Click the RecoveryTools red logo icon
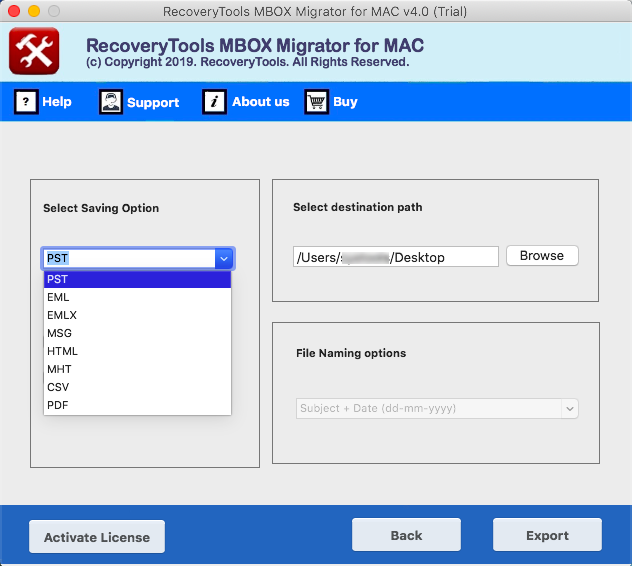The image size is (632, 566). [x=34, y=51]
